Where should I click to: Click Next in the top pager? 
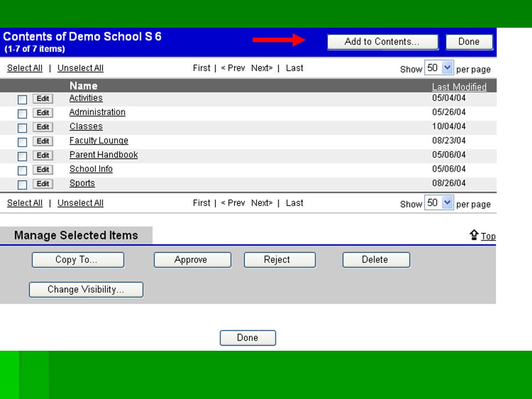(262, 68)
